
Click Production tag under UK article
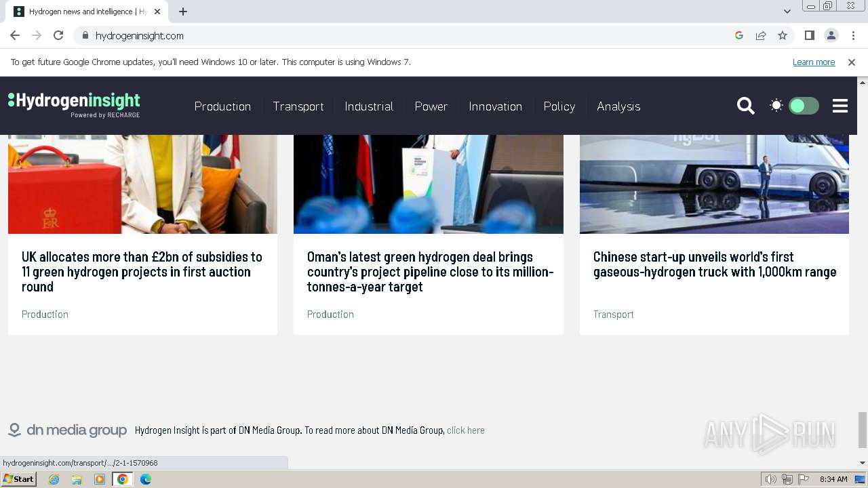pos(45,314)
